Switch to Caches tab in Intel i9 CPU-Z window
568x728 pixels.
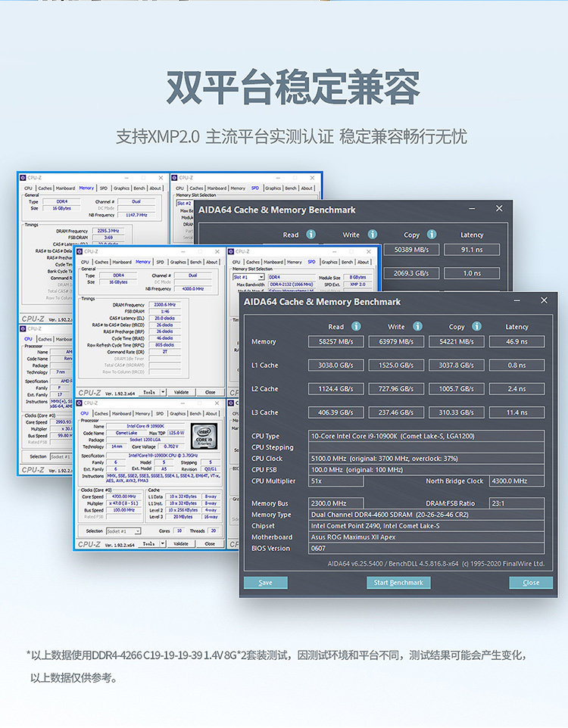101,414
